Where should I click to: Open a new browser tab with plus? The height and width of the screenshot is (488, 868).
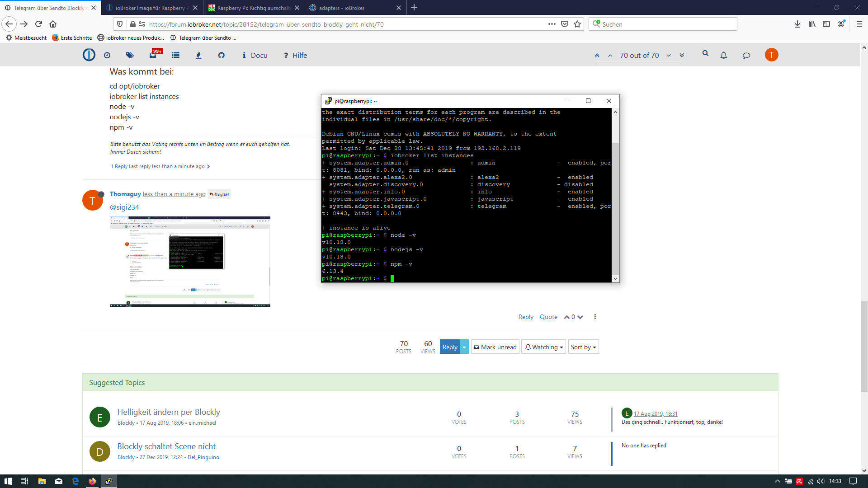(x=414, y=7)
